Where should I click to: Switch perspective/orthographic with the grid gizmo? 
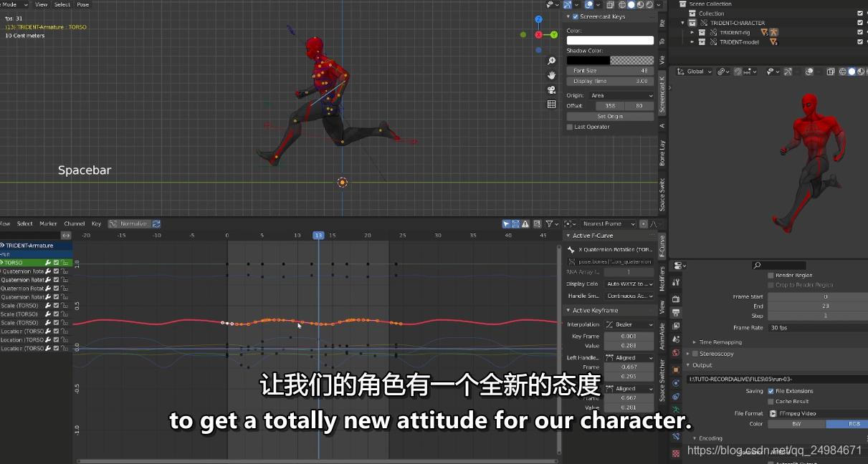click(x=551, y=104)
